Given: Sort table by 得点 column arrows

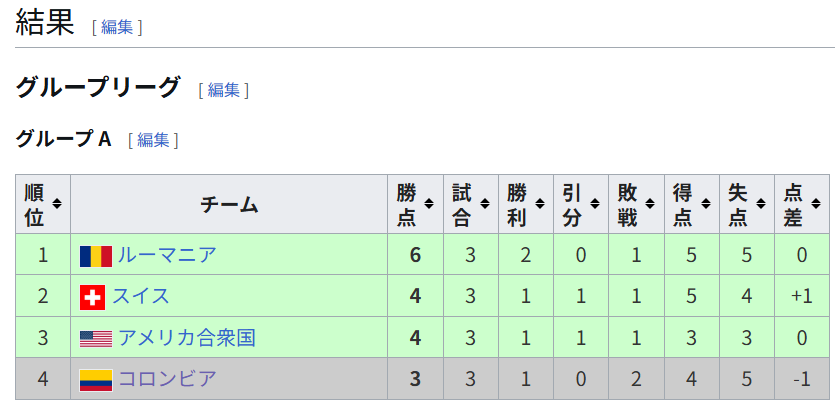Looking at the screenshot, I should 706,204.
